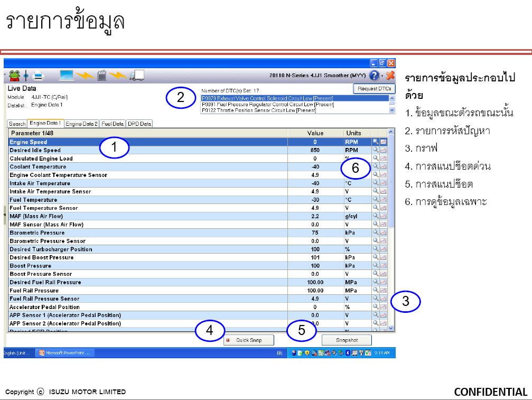532x400 pixels.
Task: Click the red X exit icon in toolbar
Action: 390,76
